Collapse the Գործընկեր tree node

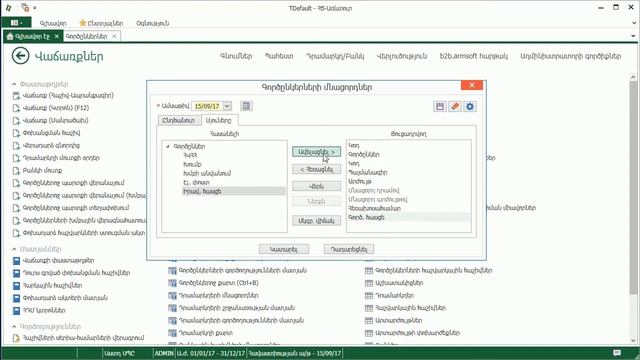168,146
